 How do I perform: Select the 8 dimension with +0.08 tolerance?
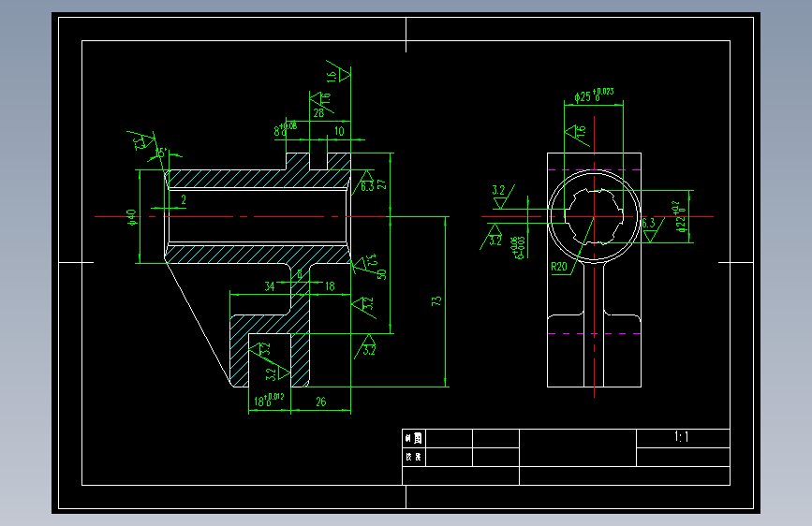tap(286, 129)
